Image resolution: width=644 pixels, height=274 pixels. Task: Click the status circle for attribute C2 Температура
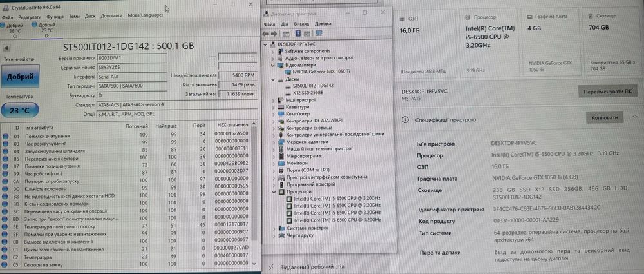[x=5, y=257]
